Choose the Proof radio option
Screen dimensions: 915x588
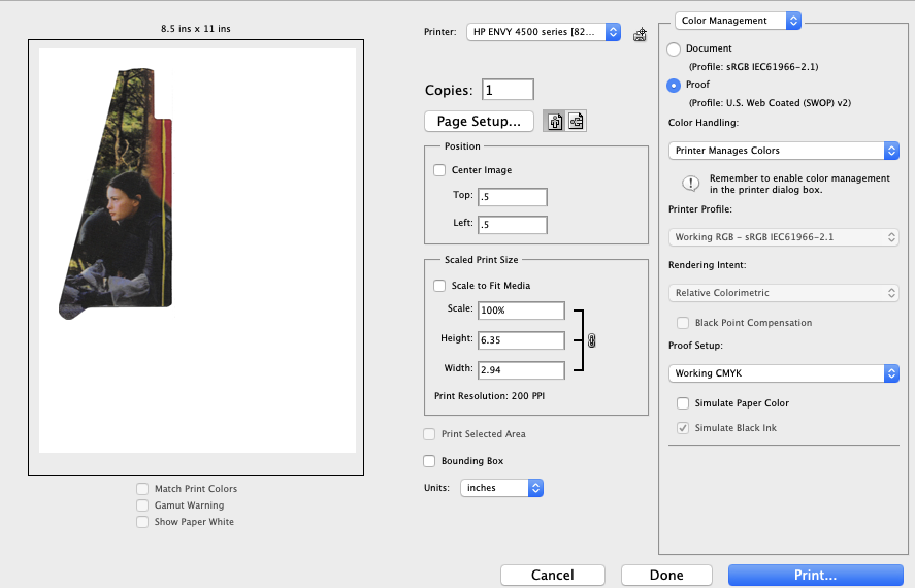(674, 85)
